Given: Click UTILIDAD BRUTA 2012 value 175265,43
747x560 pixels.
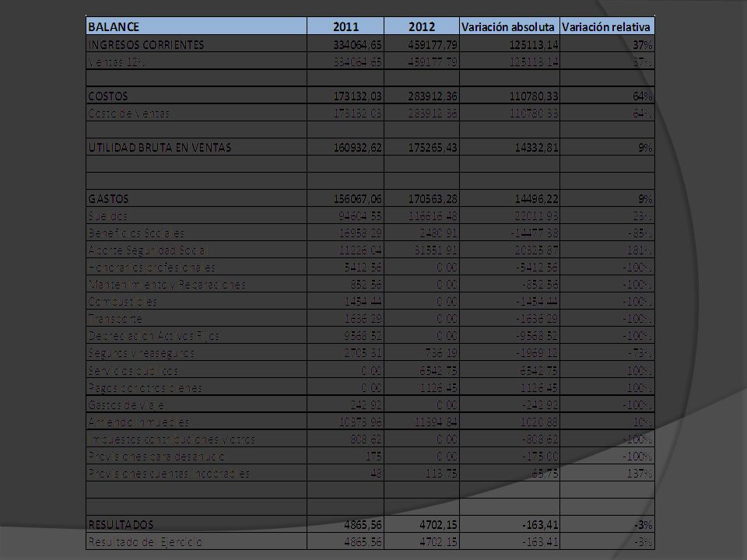Looking at the screenshot, I should tap(433, 148).
